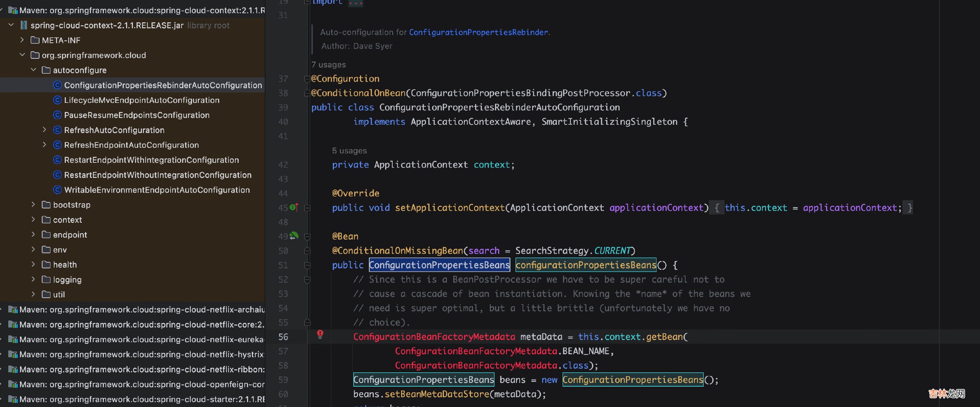Image resolution: width=980 pixels, height=407 pixels.
Task: Click ConfigurationPropertiesBindingPostProcessor in @ConditionalOnBean
Action: 520,93
